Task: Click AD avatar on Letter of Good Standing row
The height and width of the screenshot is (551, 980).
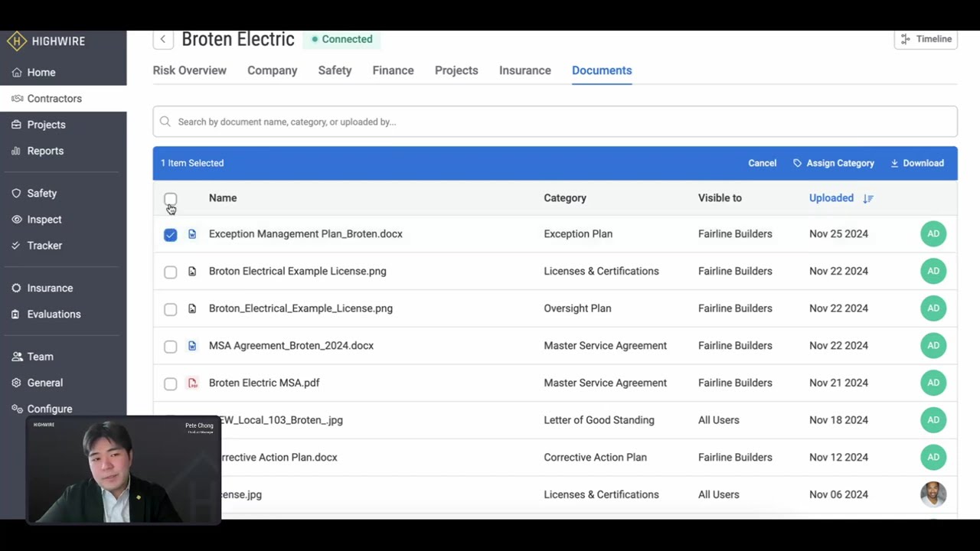Action: [933, 420]
